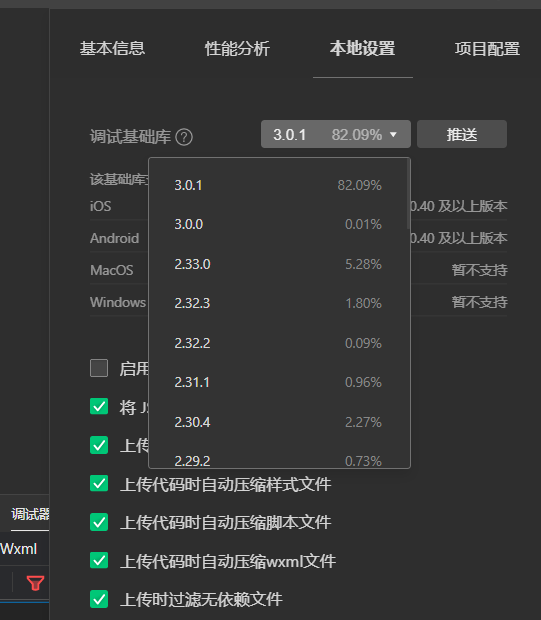Image resolution: width=541 pixels, height=620 pixels.
Task: Uncheck 上传时过滤无依赖文件
Action: (x=99, y=599)
